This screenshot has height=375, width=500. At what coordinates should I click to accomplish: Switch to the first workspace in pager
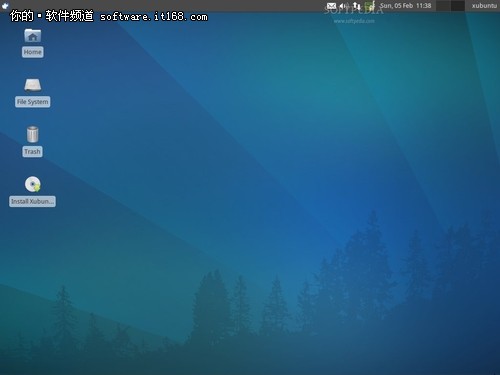click(443, 6)
